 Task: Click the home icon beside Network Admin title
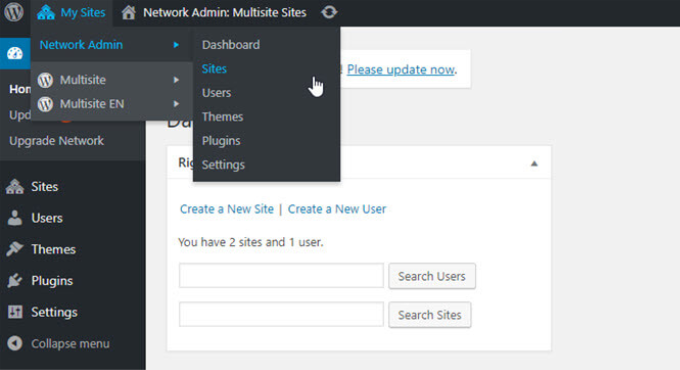point(128,13)
